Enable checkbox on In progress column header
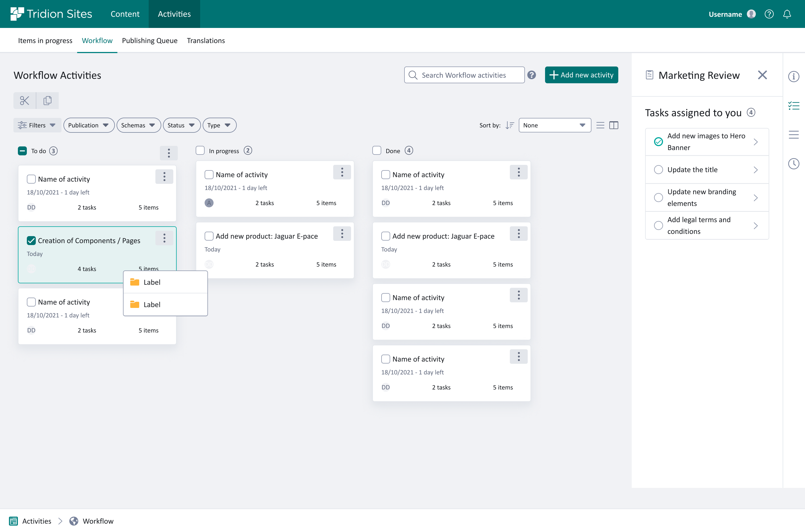The height and width of the screenshot is (532, 805). [x=200, y=150]
